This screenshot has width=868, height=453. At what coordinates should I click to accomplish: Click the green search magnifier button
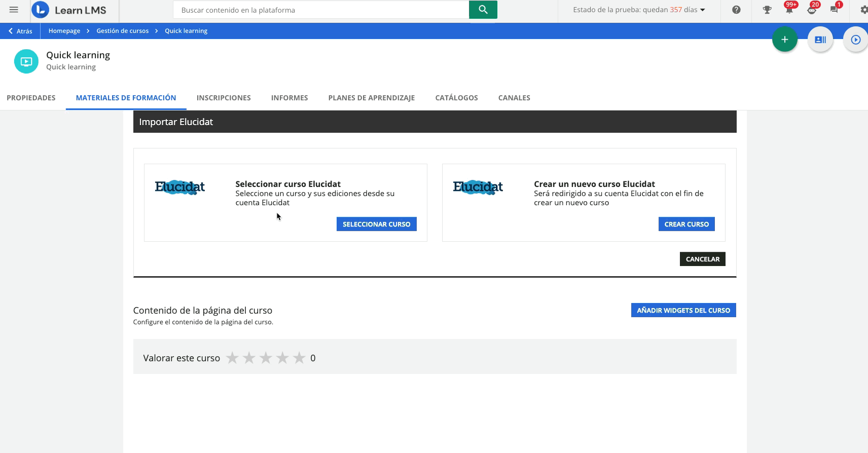pos(483,10)
